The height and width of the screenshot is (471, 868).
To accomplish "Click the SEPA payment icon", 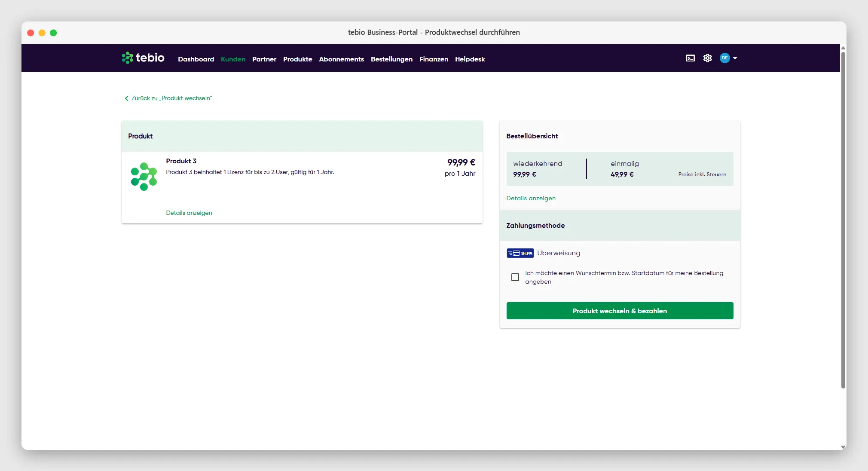I will pos(520,253).
